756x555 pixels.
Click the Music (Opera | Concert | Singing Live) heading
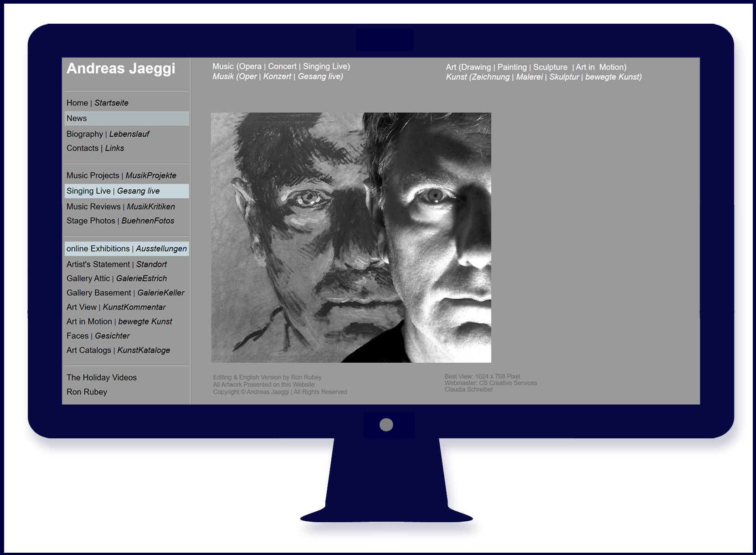pos(281,67)
